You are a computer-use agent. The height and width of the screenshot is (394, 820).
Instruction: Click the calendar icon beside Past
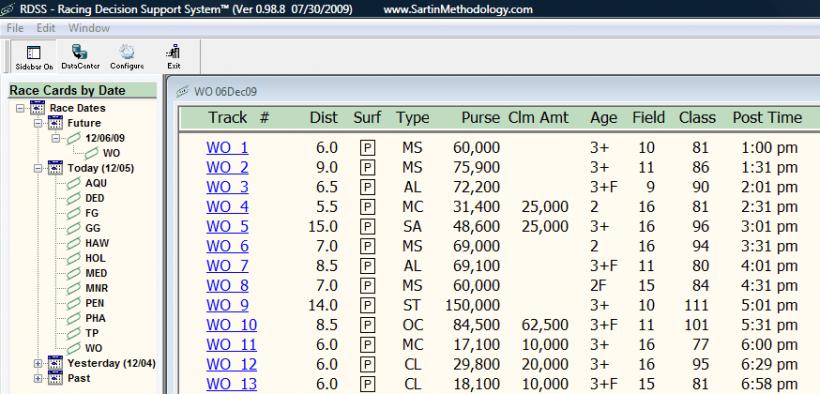(55, 378)
